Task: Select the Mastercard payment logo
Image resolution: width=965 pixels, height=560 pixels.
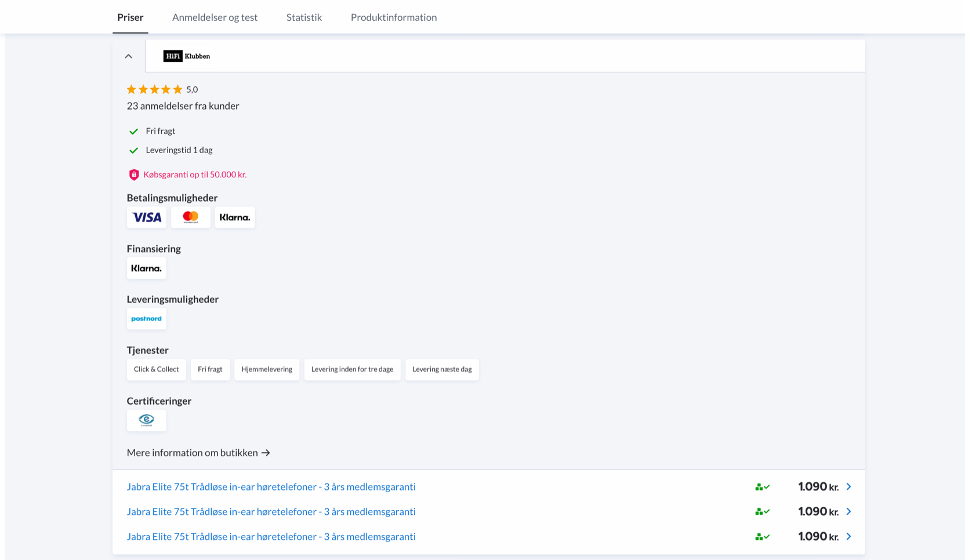Action: tap(191, 217)
